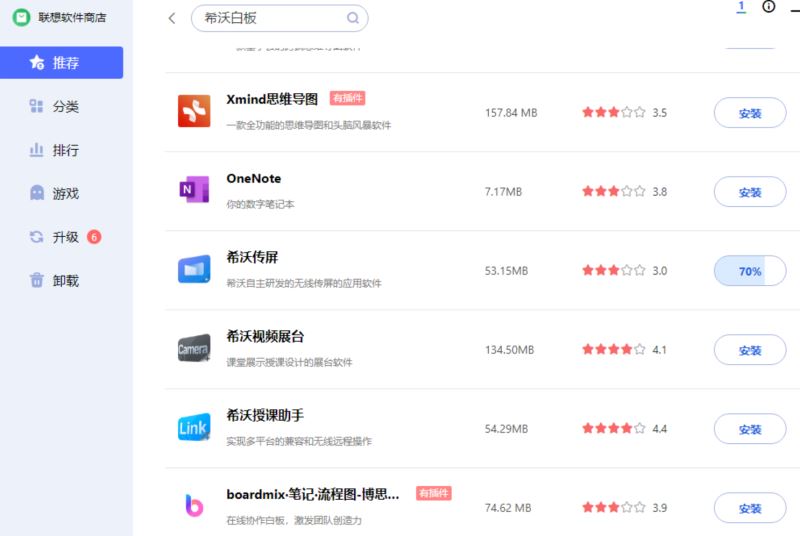The width and height of the screenshot is (800, 536).
Task: Click the 54.29MB size text
Action: coord(506,429)
